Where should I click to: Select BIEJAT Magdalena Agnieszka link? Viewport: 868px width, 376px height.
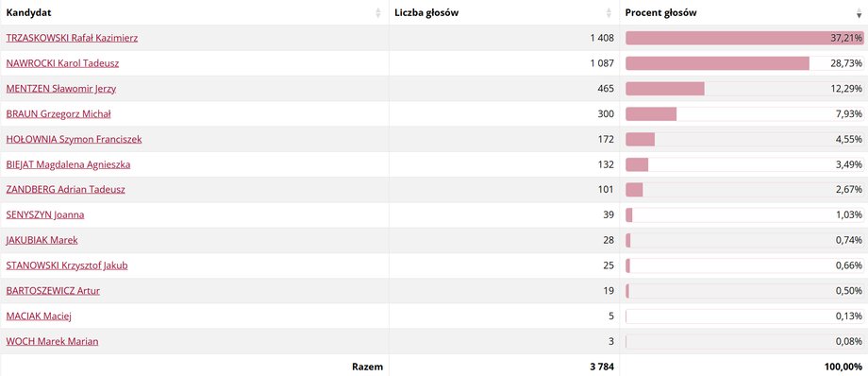[68, 164]
